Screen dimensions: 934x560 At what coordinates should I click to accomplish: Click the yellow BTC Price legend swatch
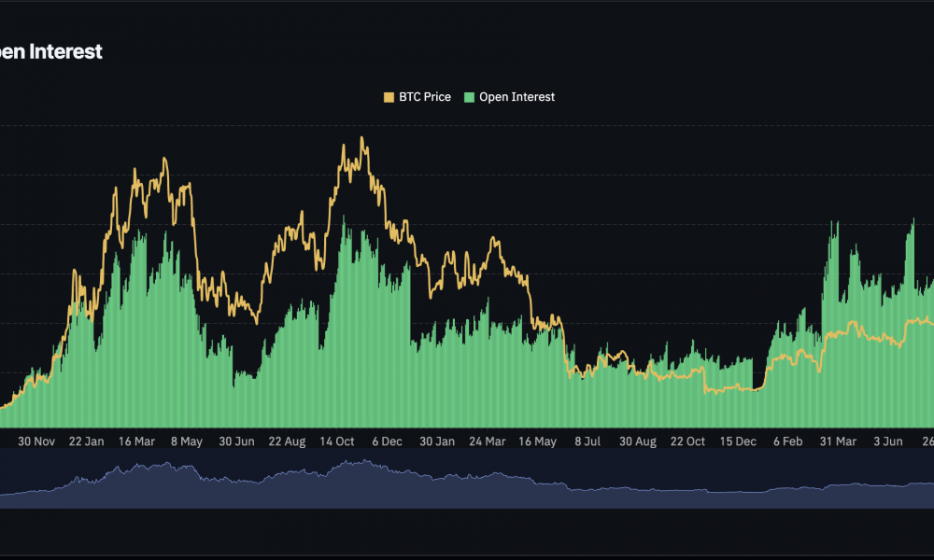389,98
